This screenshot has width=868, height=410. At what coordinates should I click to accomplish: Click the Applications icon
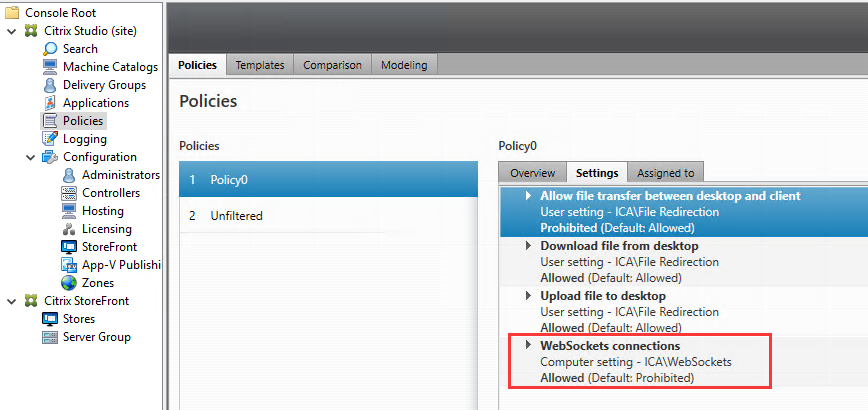coord(50,103)
